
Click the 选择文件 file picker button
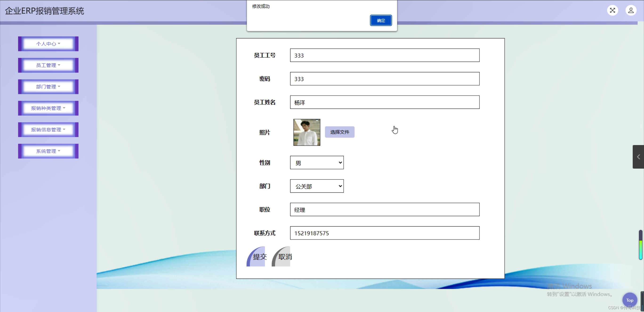[x=339, y=132]
